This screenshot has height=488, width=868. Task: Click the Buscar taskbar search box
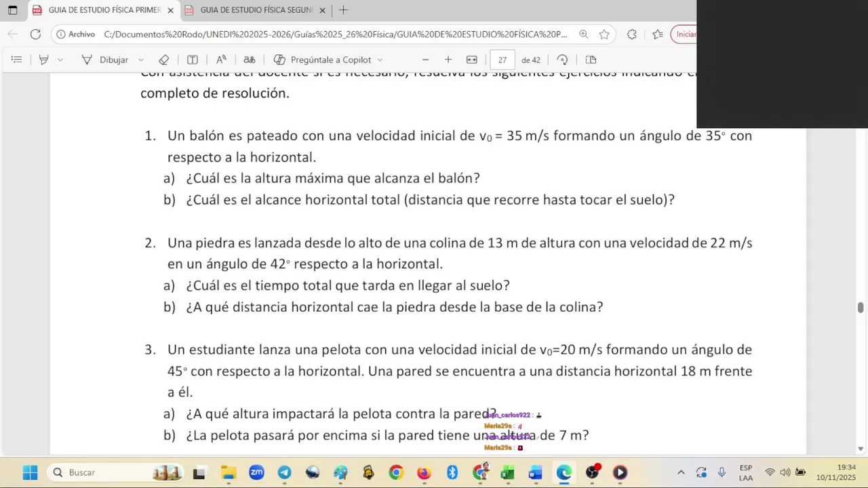[115, 472]
